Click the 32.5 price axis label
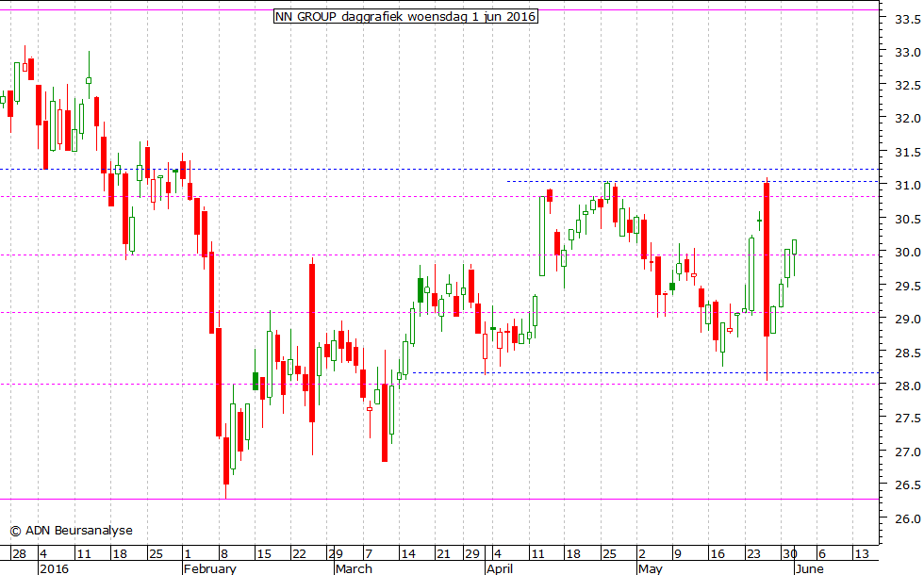 907,86
